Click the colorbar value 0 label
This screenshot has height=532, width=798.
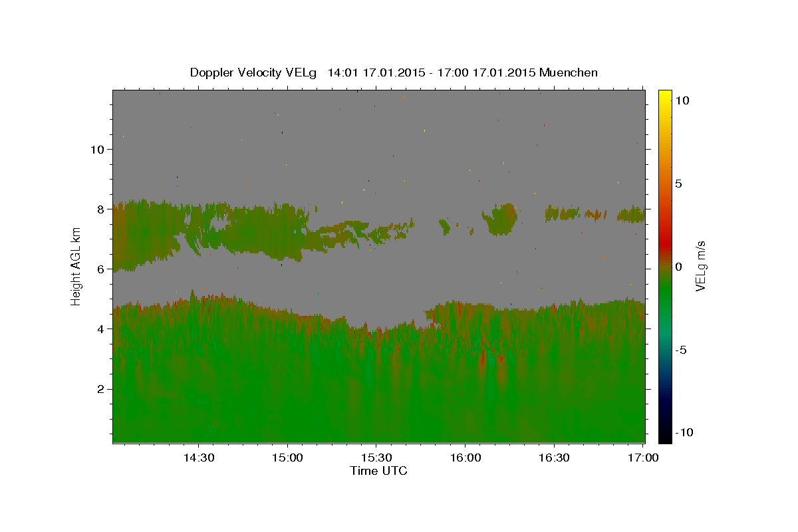678,267
